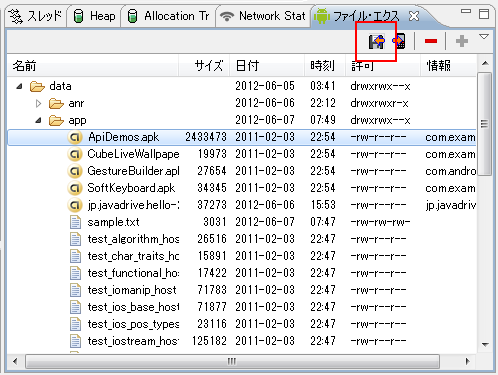Image resolution: width=498 pixels, height=375 pixels.
Task: Sort by the 日付 column header
Action: point(267,66)
